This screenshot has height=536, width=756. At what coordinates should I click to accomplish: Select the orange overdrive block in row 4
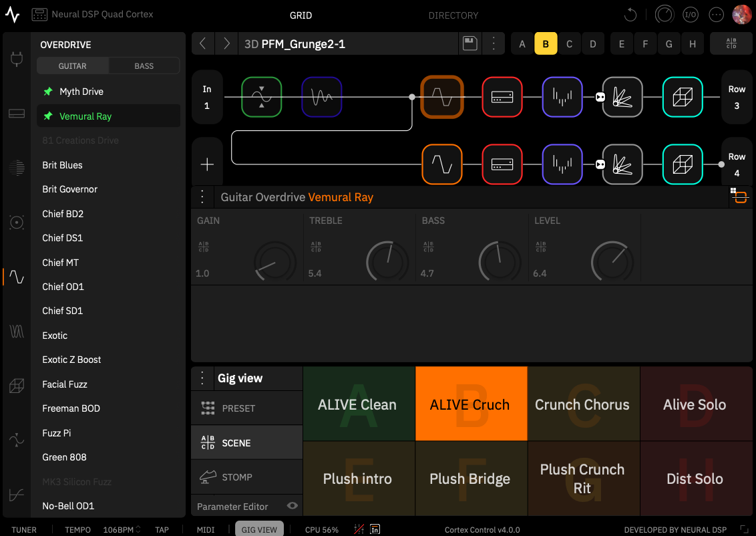tap(442, 164)
